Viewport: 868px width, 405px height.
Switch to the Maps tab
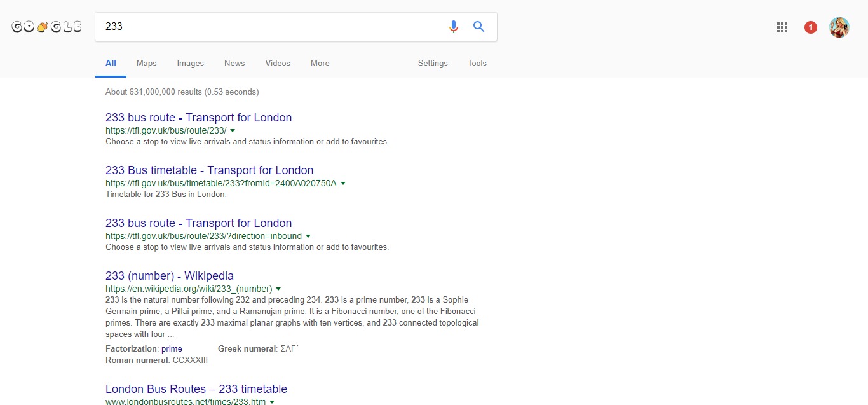(146, 64)
